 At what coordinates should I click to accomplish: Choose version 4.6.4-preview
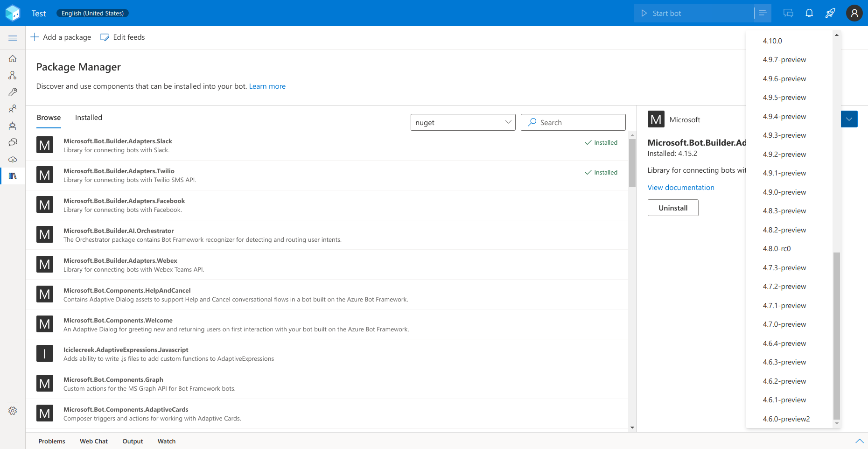789,344
